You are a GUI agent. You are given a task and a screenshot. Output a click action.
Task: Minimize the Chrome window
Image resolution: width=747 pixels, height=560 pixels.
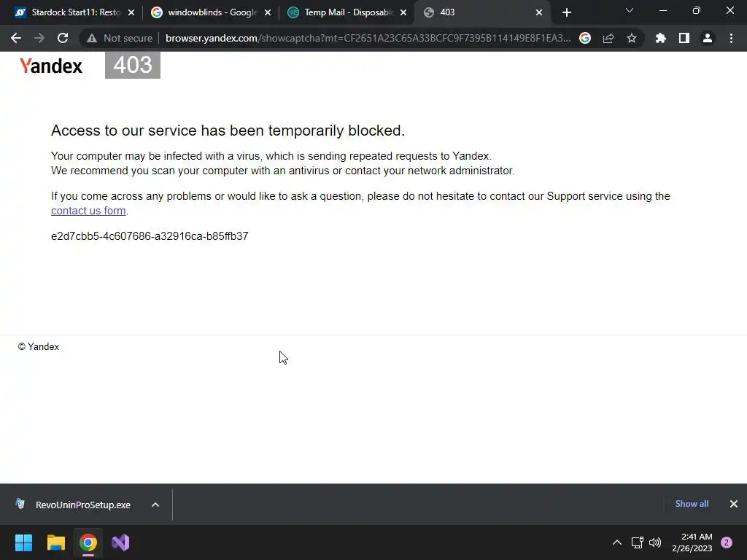(x=662, y=10)
